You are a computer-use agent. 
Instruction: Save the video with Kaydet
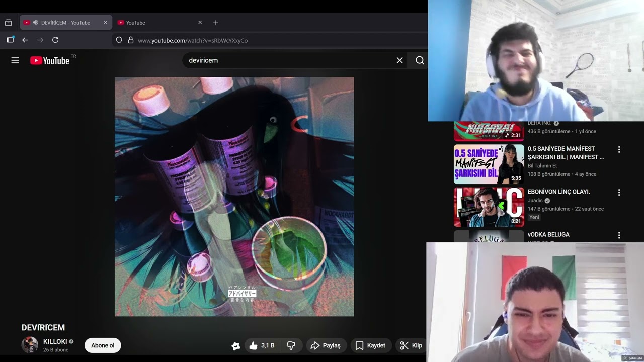(371, 345)
